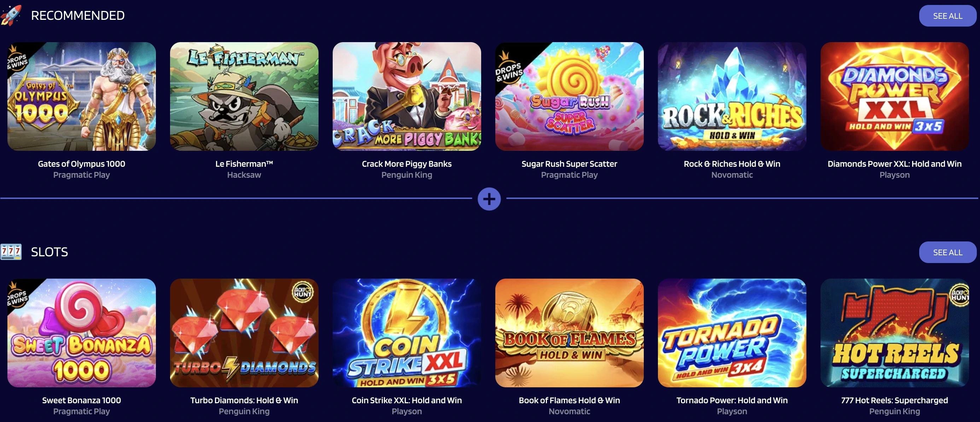Click Drops & Wins badge on Gates of Olympus
980x422 pixels.
[18, 59]
